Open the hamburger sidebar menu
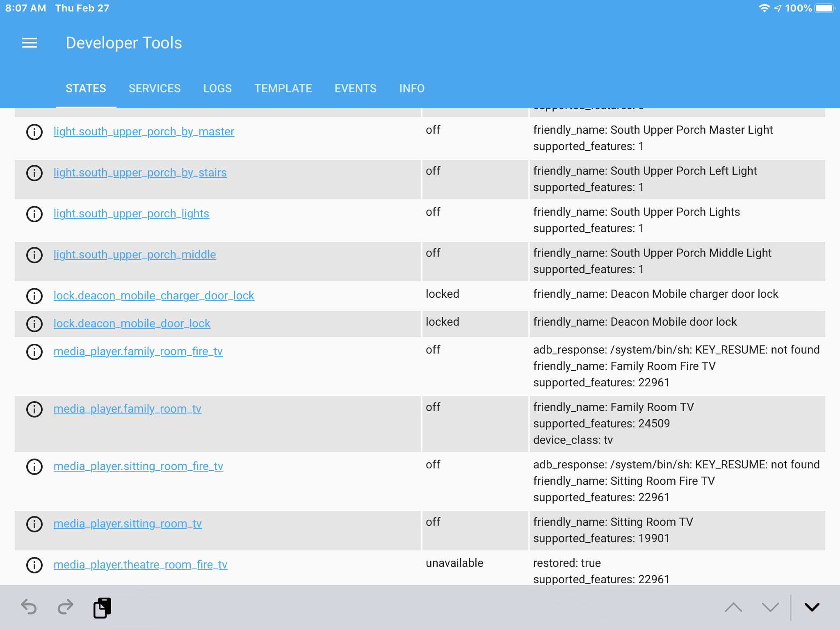 point(30,43)
